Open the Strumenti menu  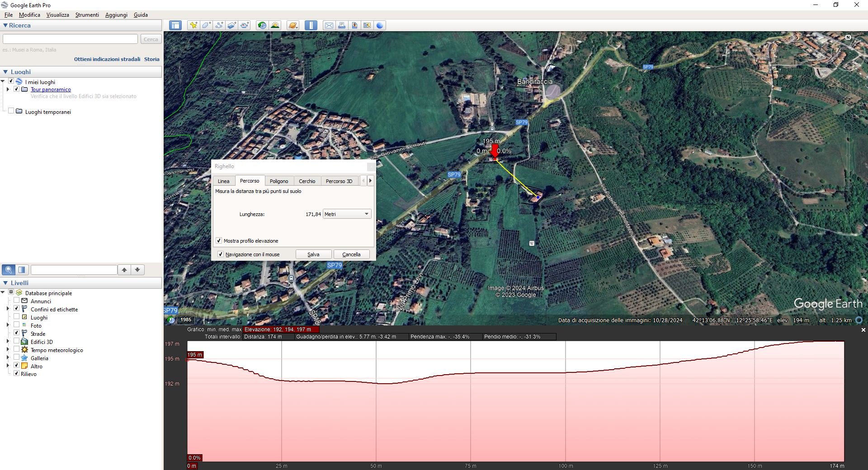coord(87,15)
